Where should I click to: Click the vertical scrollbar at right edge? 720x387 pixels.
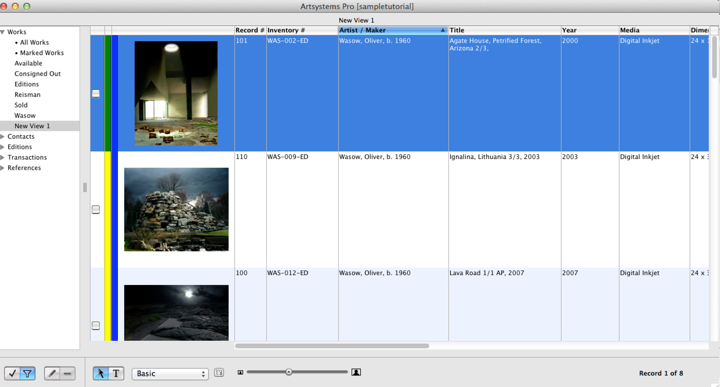(x=714, y=56)
